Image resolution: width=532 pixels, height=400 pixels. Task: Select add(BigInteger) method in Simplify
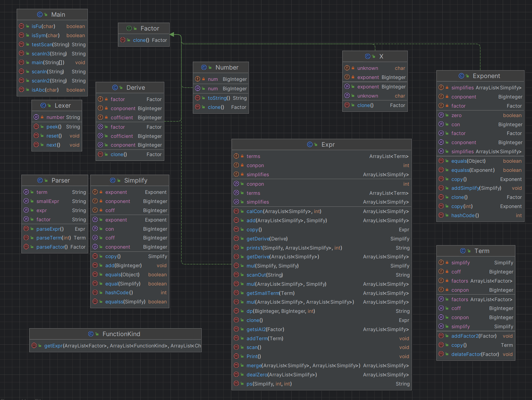[x=124, y=265]
